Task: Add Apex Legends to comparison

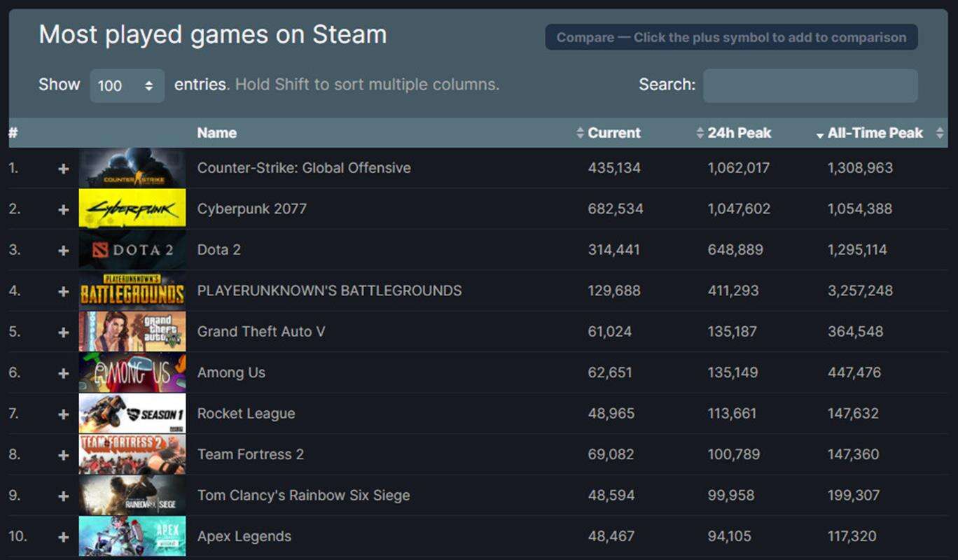Action: pyautogui.click(x=63, y=537)
